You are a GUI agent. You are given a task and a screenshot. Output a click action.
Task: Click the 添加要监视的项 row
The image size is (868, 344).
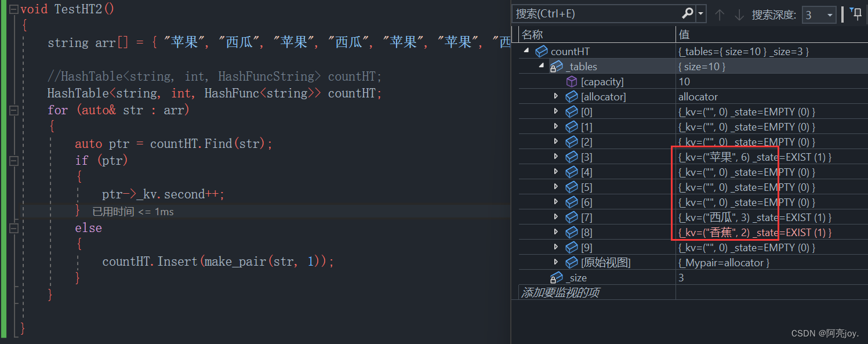(x=560, y=293)
